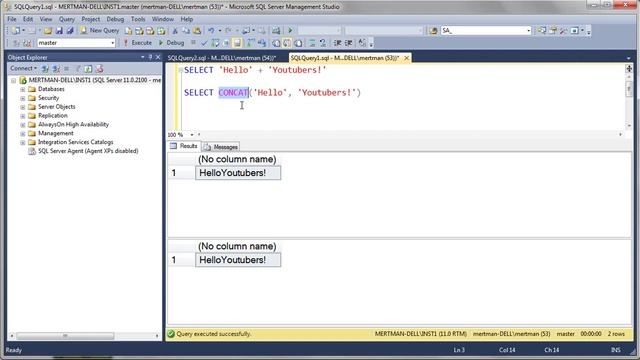Open the master database dropdown
Screen dimensions: 640x360
pyautogui.click(x=113, y=43)
